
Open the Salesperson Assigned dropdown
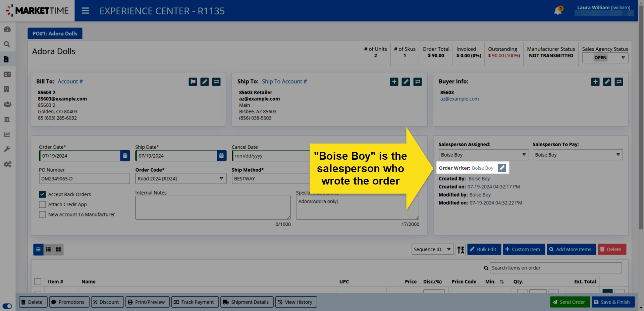[x=483, y=155]
